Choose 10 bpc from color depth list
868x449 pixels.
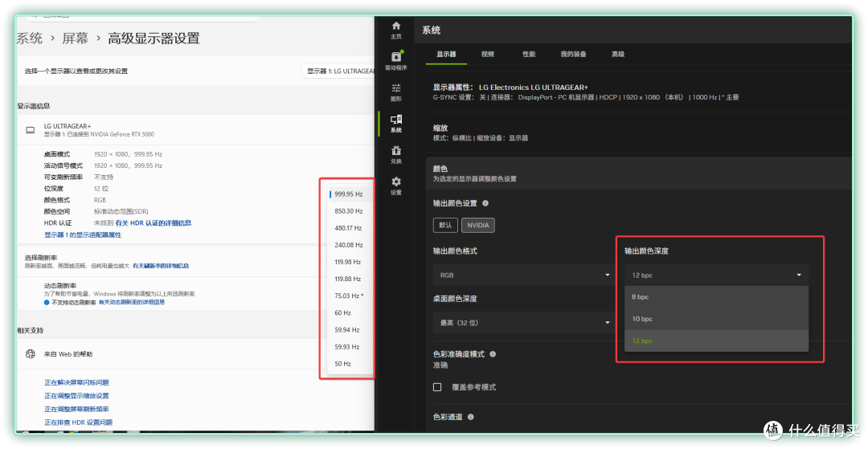pyautogui.click(x=716, y=319)
